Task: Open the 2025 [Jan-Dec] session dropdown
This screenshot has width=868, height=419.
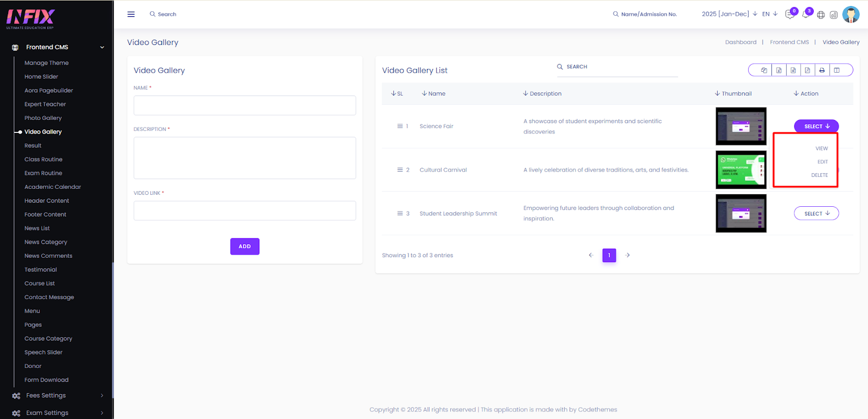Action: click(x=729, y=14)
